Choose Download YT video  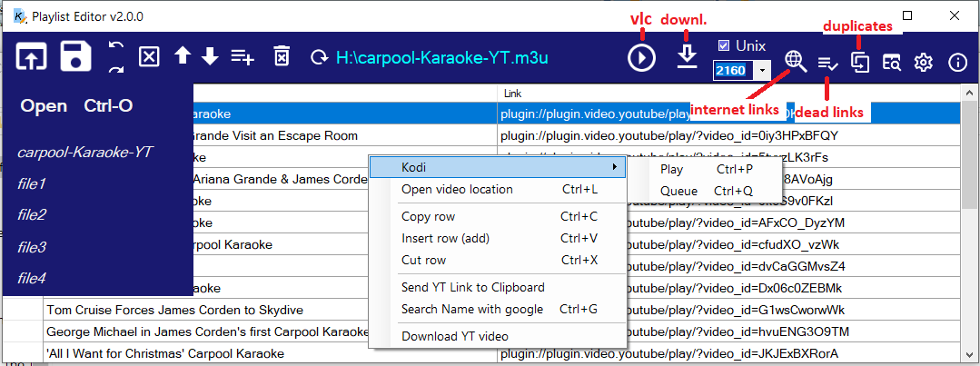click(x=498, y=336)
